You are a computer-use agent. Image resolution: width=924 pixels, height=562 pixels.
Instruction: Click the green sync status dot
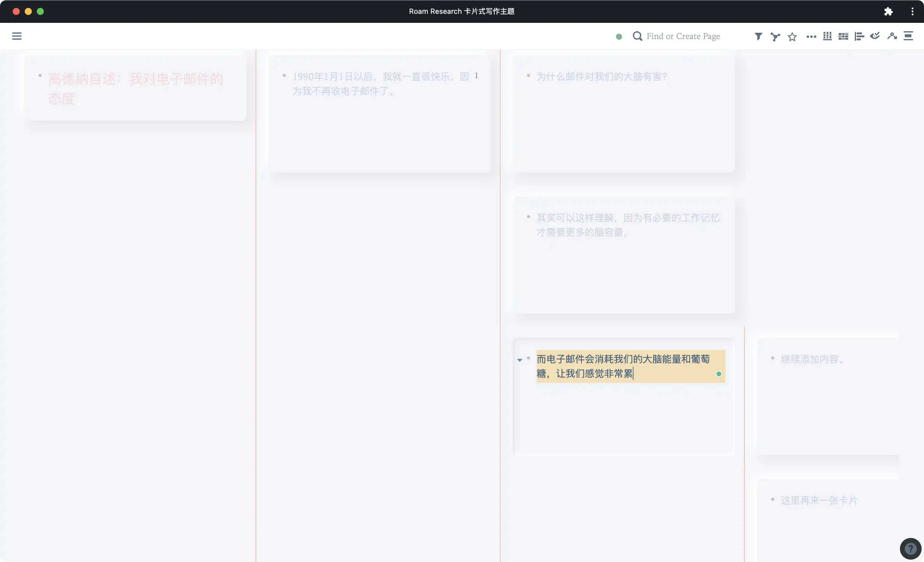click(x=619, y=37)
